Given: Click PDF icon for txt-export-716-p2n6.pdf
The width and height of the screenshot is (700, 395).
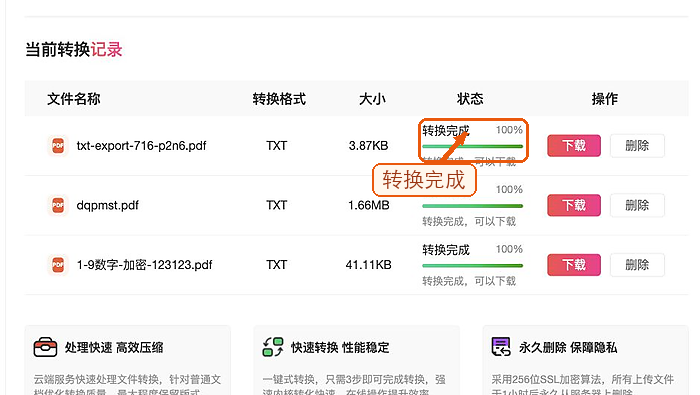Looking at the screenshot, I should [x=58, y=146].
